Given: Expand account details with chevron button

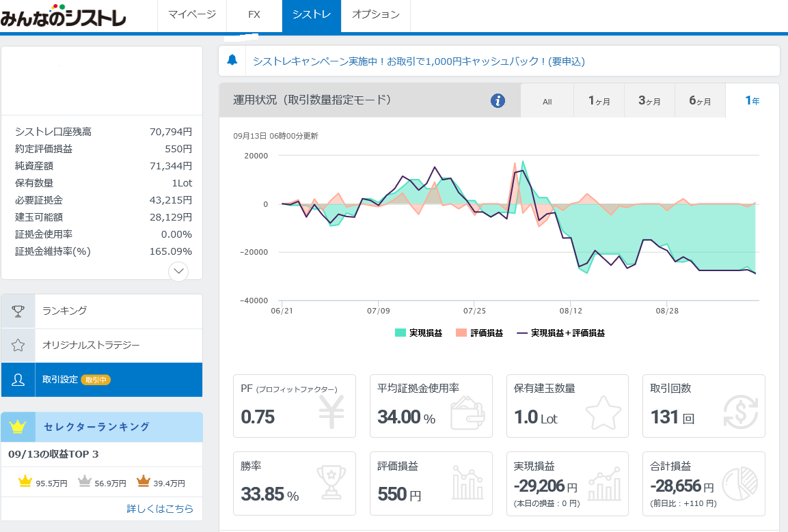Looking at the screenshot, I should [x=178, y=271].
